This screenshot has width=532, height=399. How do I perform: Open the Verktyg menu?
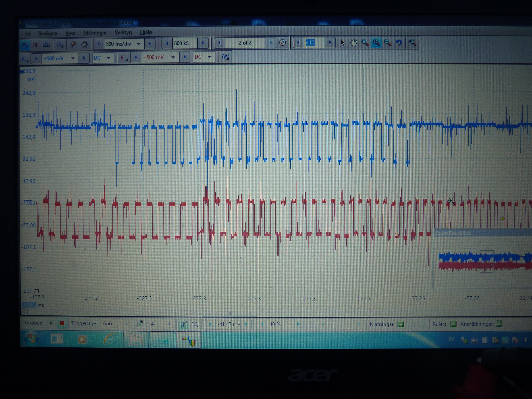(x=123, y=32)
